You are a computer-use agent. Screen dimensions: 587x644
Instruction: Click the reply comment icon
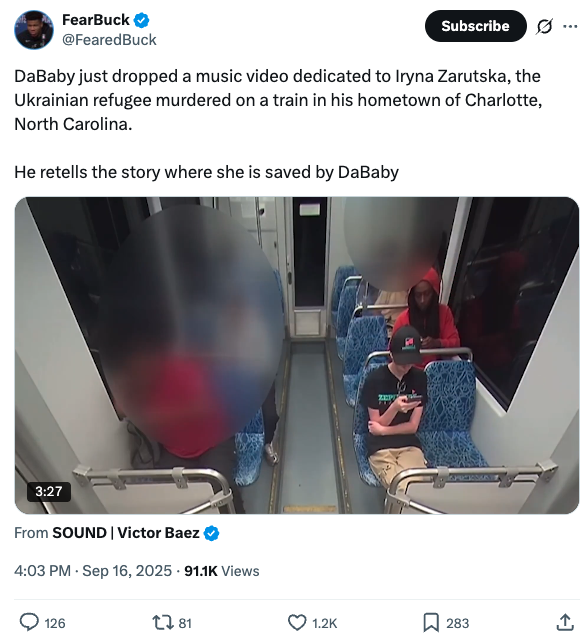point(30,622)
